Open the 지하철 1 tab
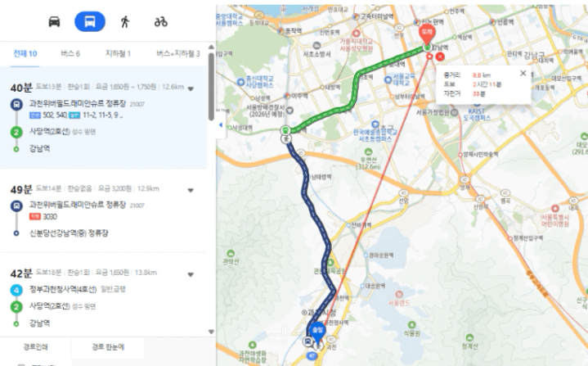Screen dimensions: 588x366 118,54
